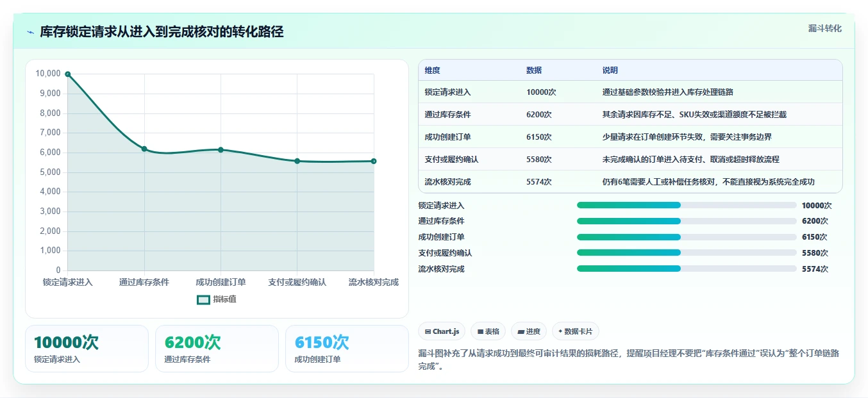
Task: Click the description starting with 仍有6笔需要人工
Action: click(708, 182)
